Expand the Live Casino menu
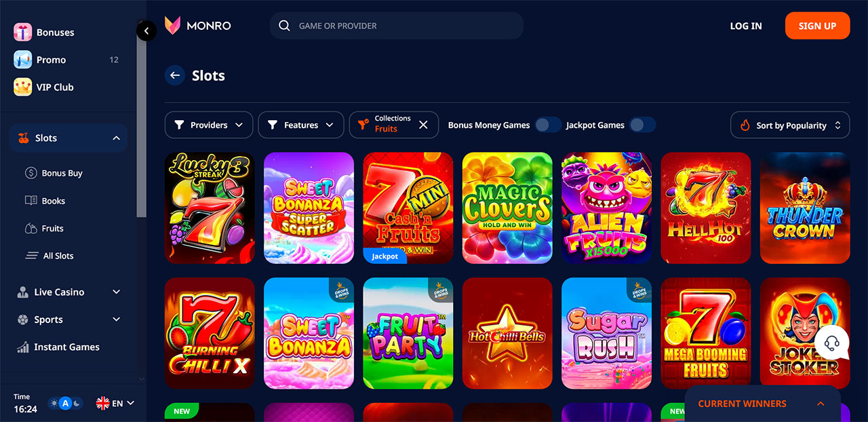 tap(68, 292)
